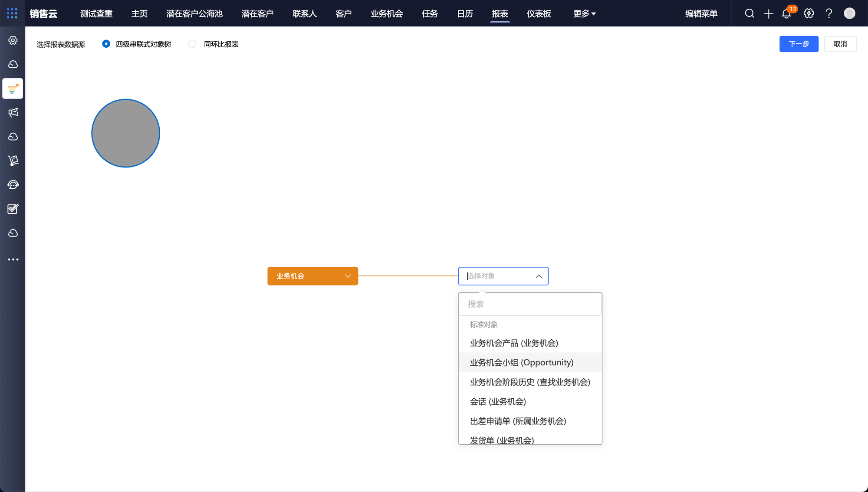
Task: Collapse the 选择对象 dropdown
Action: tap(538, 276)
